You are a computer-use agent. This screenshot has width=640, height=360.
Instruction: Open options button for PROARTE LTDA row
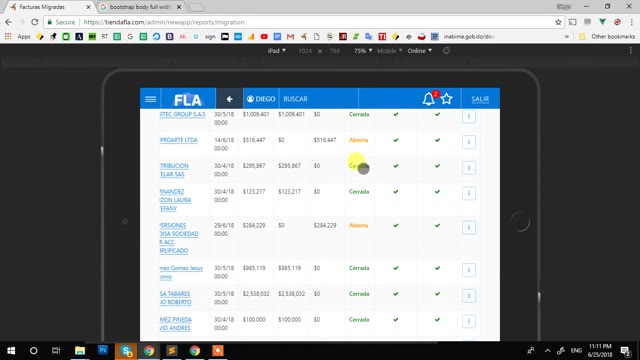click(x=469, y=142)
